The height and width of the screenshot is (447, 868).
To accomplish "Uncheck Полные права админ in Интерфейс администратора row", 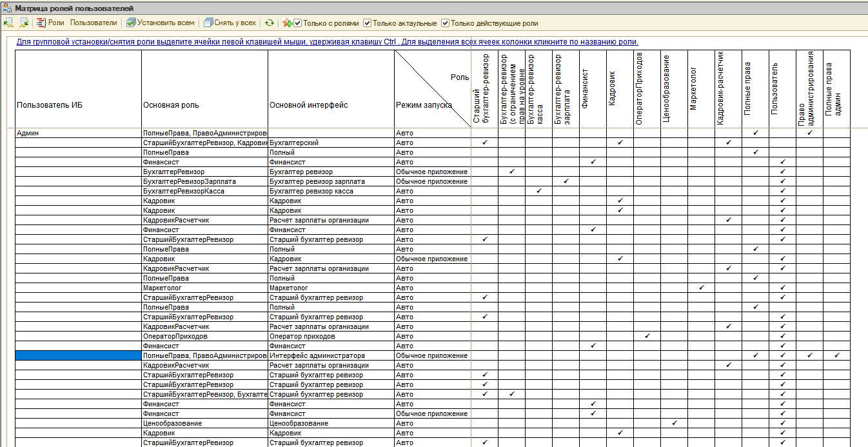I will [x=836, y=355].
